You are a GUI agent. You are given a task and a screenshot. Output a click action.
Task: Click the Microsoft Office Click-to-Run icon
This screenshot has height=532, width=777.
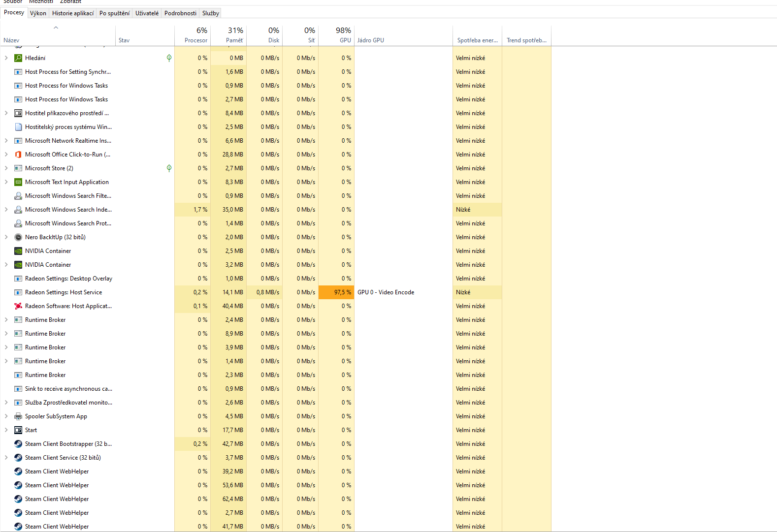18,155
